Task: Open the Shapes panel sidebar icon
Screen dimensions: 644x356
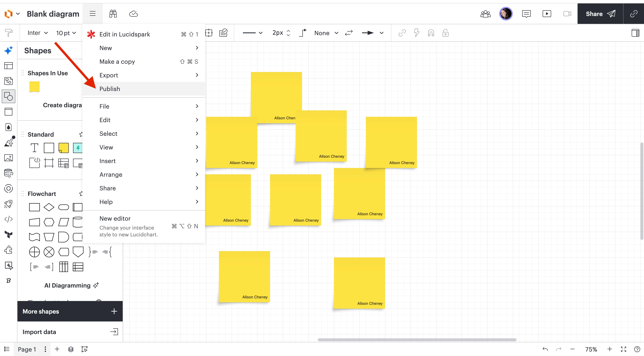Action: (x=9, y=96)
